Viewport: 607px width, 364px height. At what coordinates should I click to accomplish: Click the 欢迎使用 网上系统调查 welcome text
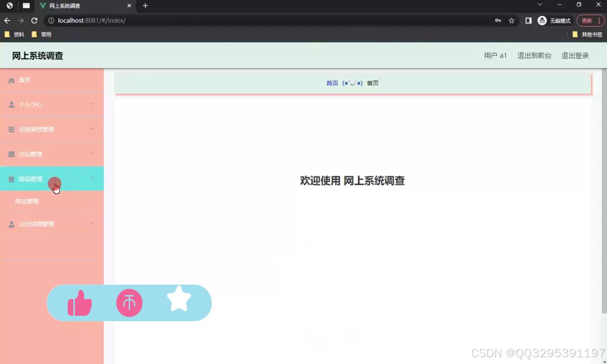(352, 181)
